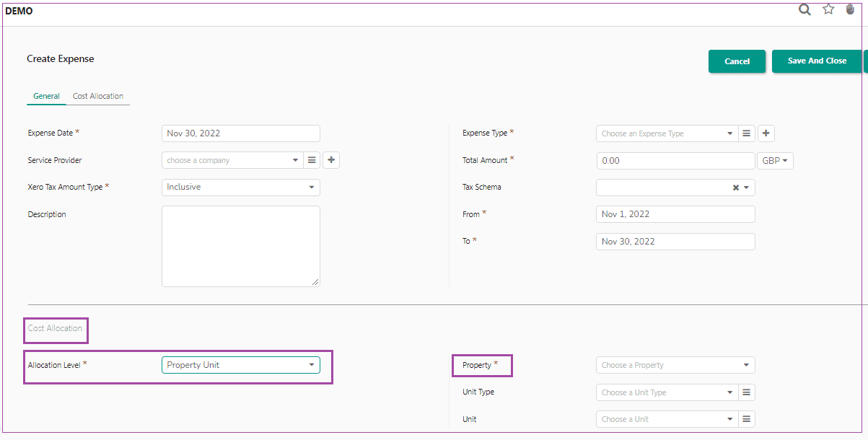The image size is (868, 440).
Task: Open Xero Tax Amount Type dropdown
Action: pyautogui.click(x=241, y=188)
